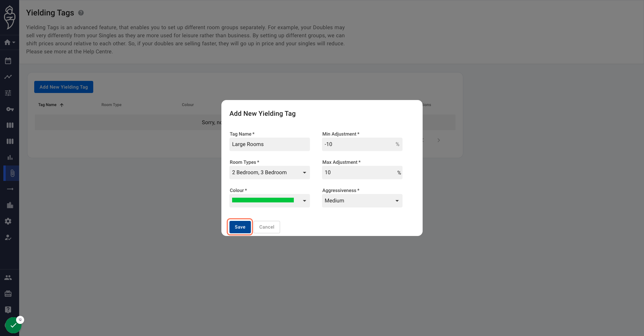Open the gift card icon in the sidebar
The width and height of the screenshot is (644, 336).
pos(8,294)
